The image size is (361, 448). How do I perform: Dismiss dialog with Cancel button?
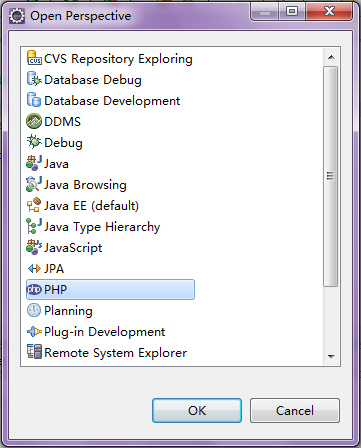pos(295,410)
